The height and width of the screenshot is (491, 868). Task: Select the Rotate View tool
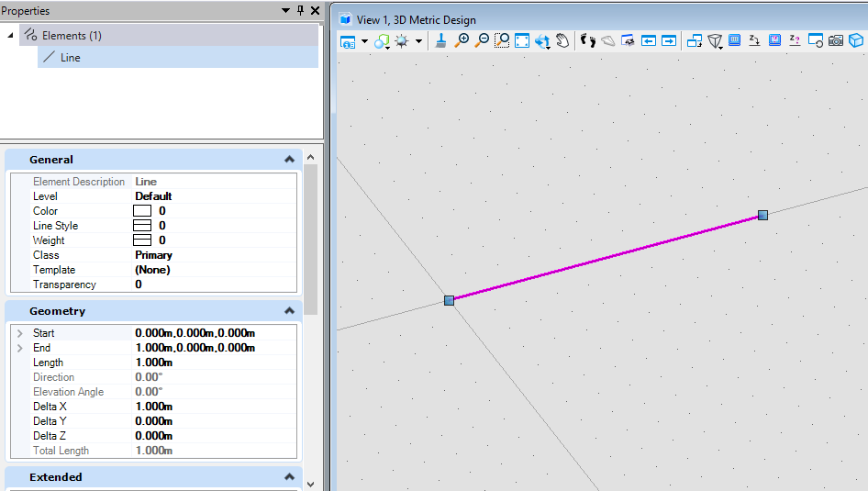click(542, 41)
